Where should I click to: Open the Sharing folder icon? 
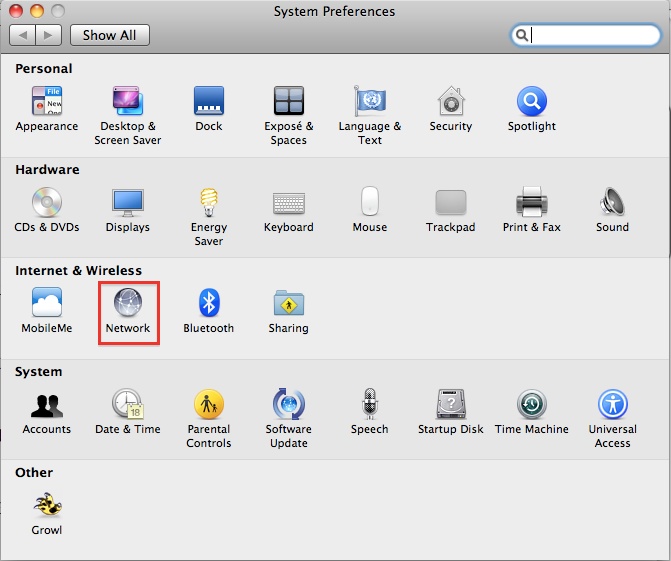288,303
